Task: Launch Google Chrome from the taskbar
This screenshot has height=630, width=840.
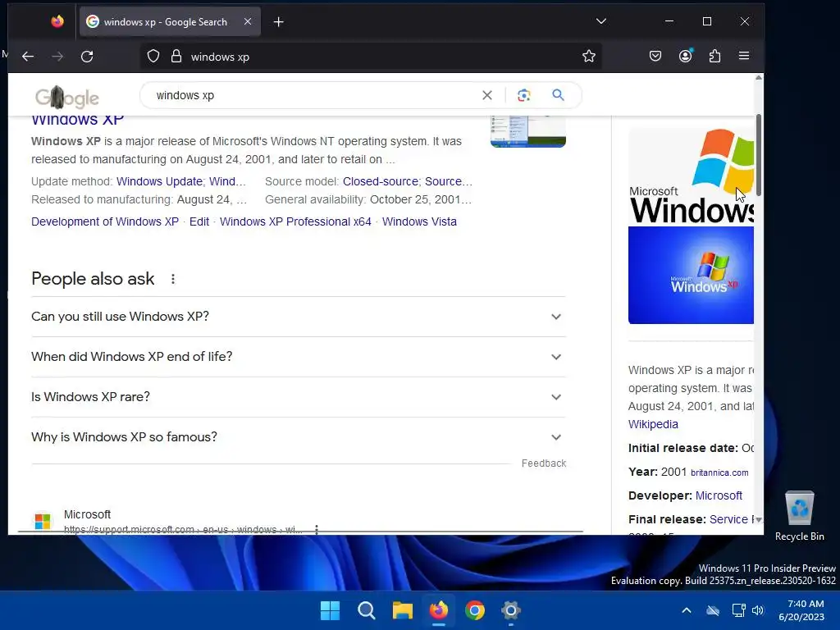Action: [x=475, y=610]
